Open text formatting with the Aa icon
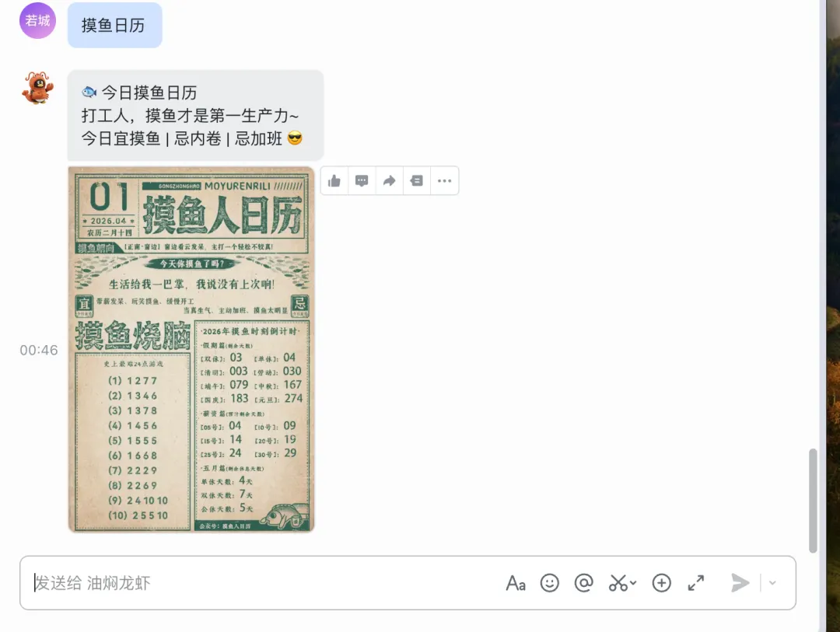Image resolution: width=840 pixels, height=632 pixels. (x=516, y=583)
